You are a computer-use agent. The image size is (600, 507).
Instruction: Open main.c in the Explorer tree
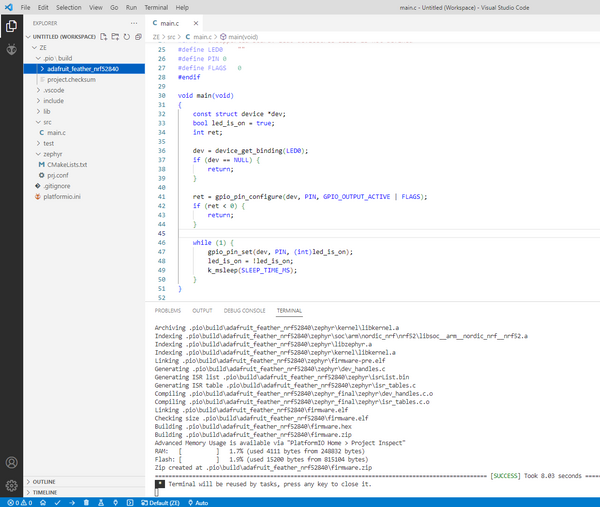tap(56, 133)
